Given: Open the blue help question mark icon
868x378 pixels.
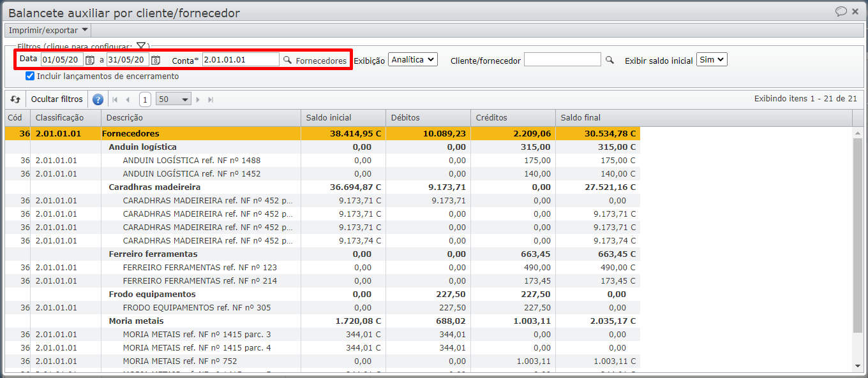Looking at the screenshot, I should (x=98, y=99).
